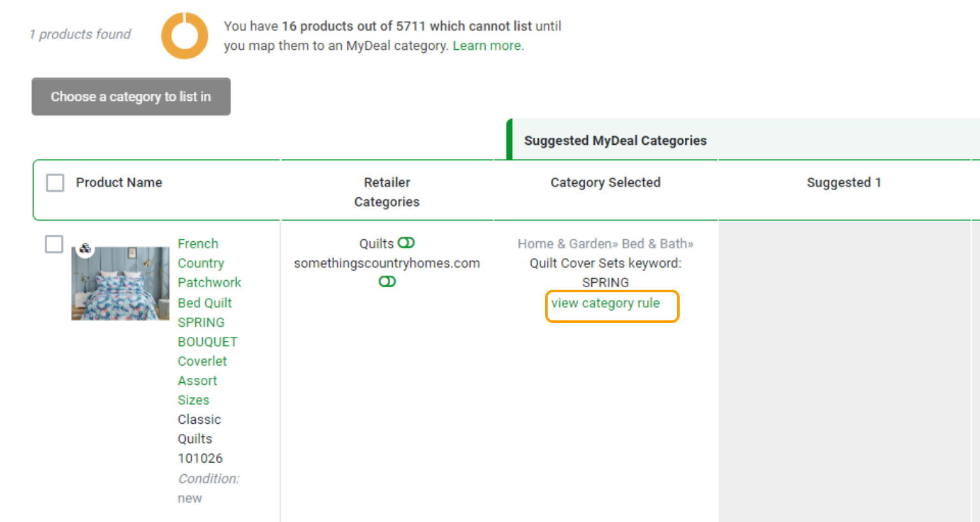Open the quilt product thumbnail image
Image resolution: width=980 pixels, height=522 pixels.
[x=121, y=283]
